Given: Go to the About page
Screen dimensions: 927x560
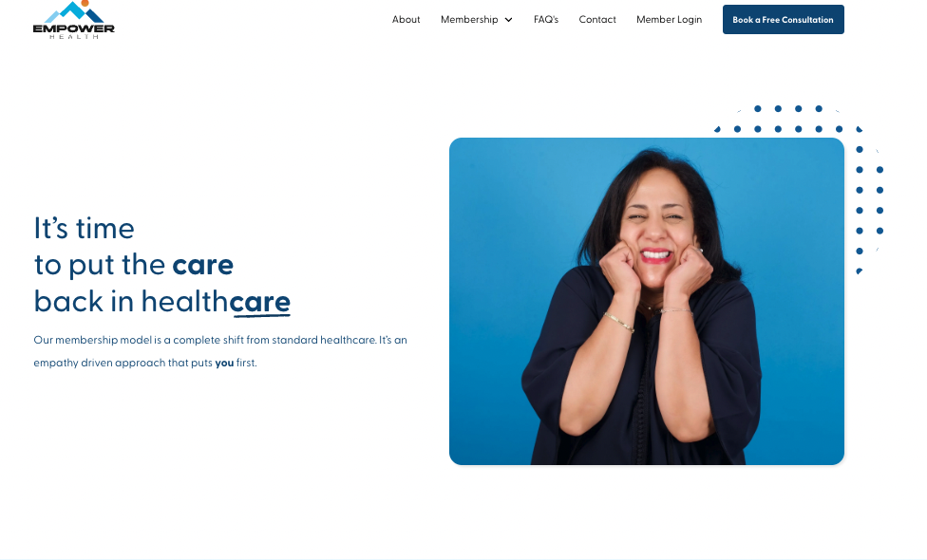Looking at the screenshot, I should tap(407, 20).
